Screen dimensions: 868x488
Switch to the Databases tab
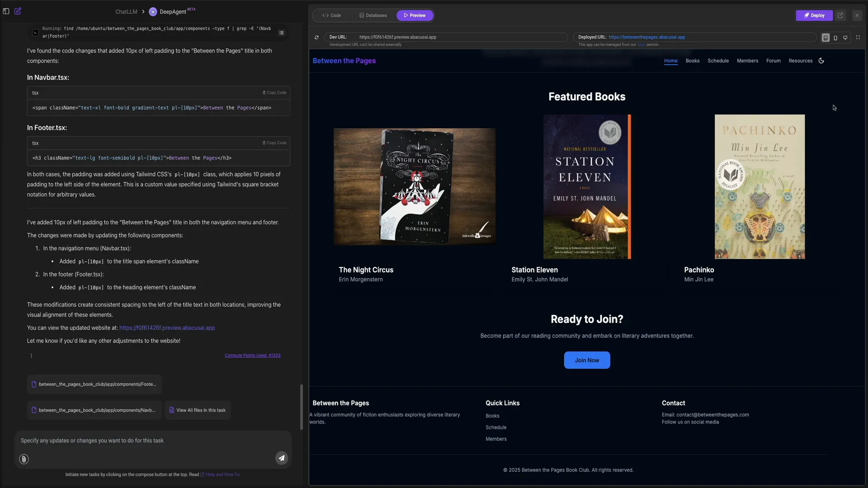point(373,15)
